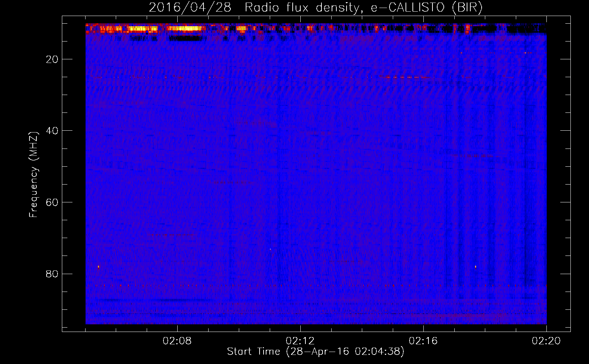Click the 02:16 time tick label
The height and width of the screenshot is (364, 589).
point(423,341)
